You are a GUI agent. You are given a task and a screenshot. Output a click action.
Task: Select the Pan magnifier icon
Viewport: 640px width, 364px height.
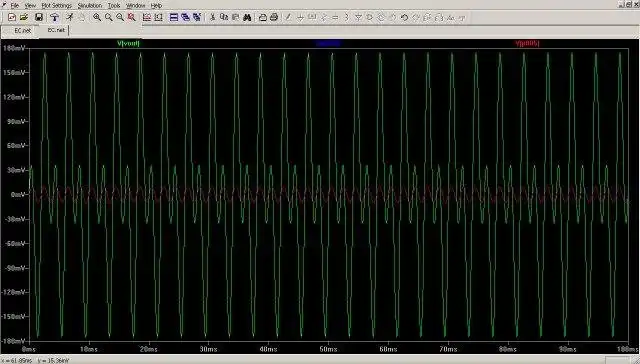(109, 17)
